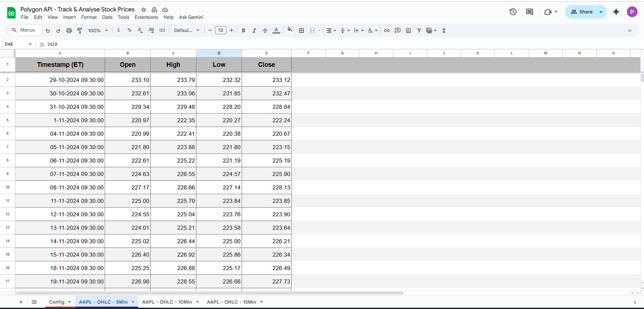Click the Share button
The width and height of the screenshot is (644, 309).
coord(581,12)
